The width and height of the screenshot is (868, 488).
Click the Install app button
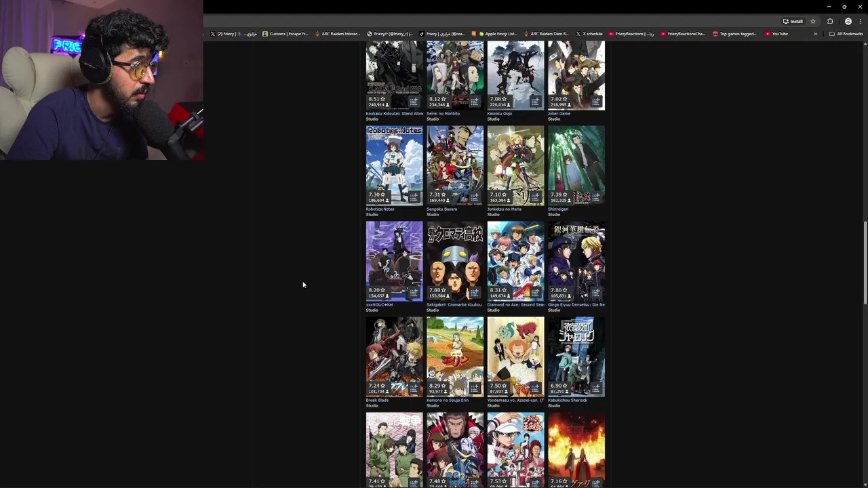pos(793,21)
